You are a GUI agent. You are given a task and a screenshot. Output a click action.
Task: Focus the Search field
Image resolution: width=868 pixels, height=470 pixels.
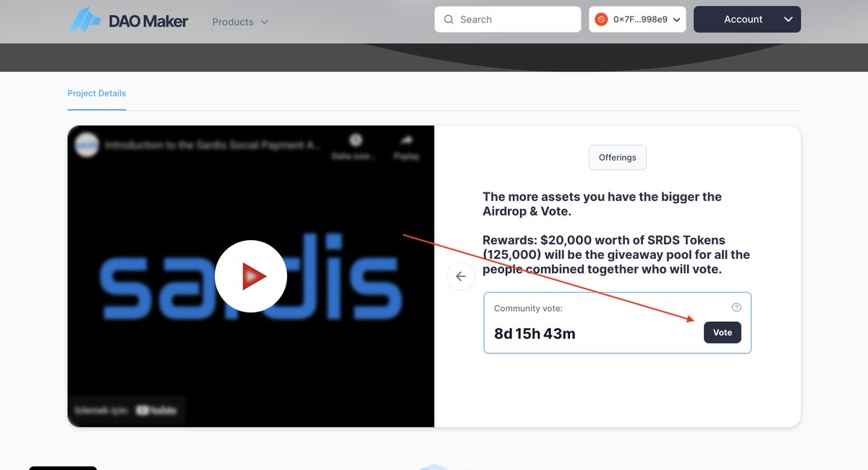(x=508, y=20)
